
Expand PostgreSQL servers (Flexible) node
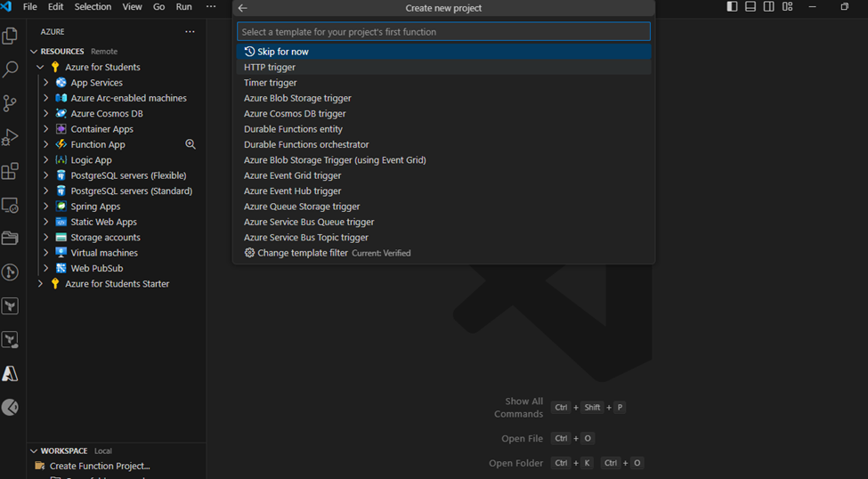pyautogui.click(x=46, y=175)
